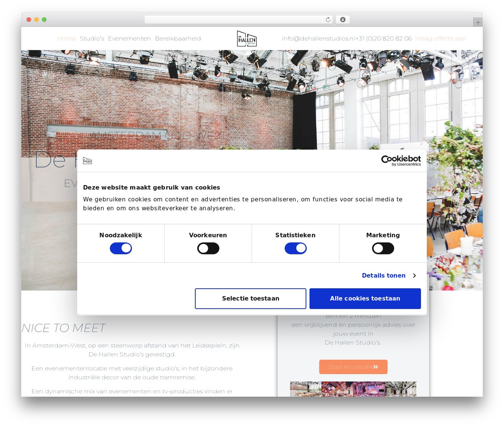Click the green maximize window button
This screenshot has width=504, height=427.
(x=44, y=20)
